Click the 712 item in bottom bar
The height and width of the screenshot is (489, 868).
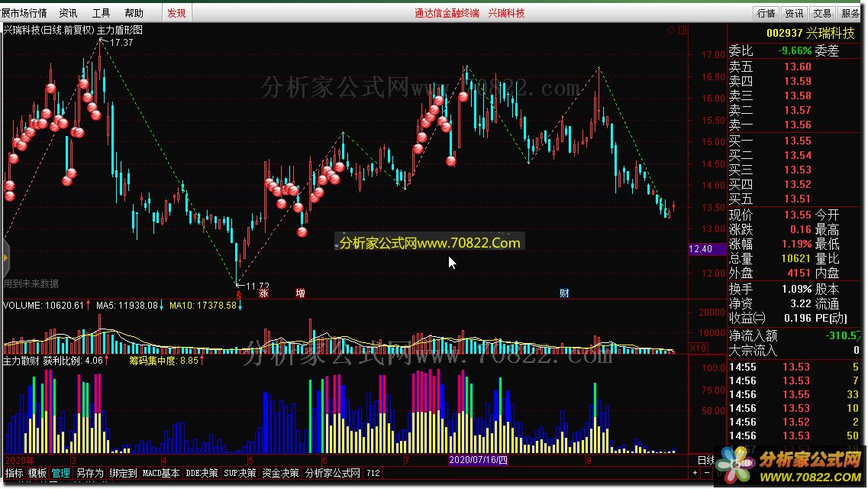coord(373,473)
